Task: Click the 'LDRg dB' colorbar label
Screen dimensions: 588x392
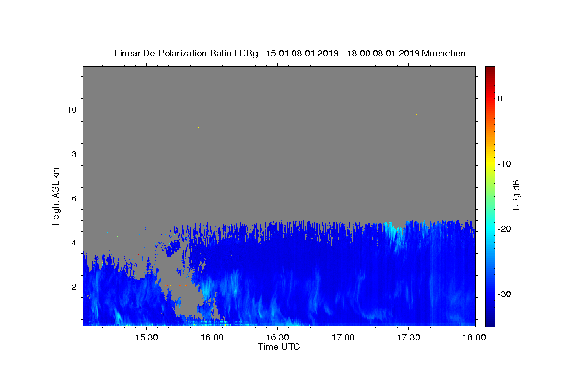Action: [516, 196]
